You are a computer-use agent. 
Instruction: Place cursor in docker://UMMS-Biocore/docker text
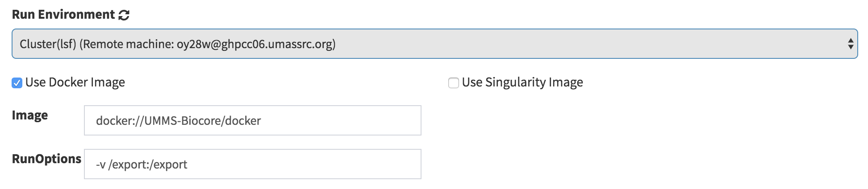click(178, 121)
